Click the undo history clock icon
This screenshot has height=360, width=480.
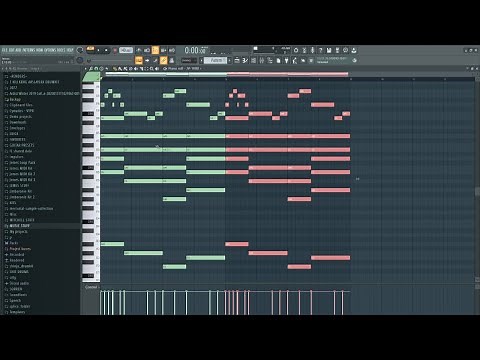(x=345, y=50)
